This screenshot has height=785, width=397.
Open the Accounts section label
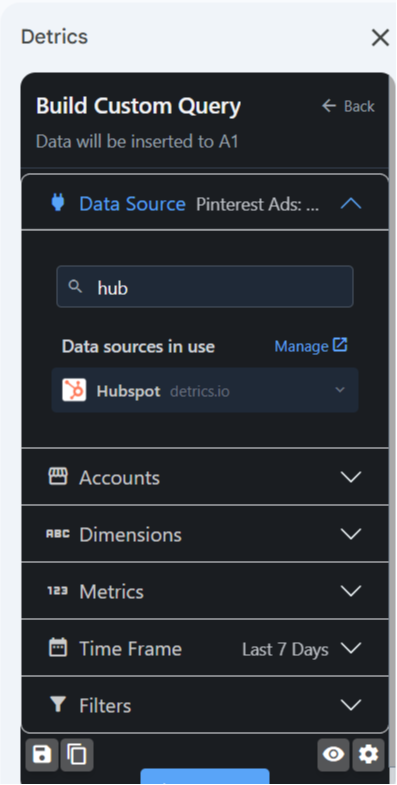(x=119, y=478)
